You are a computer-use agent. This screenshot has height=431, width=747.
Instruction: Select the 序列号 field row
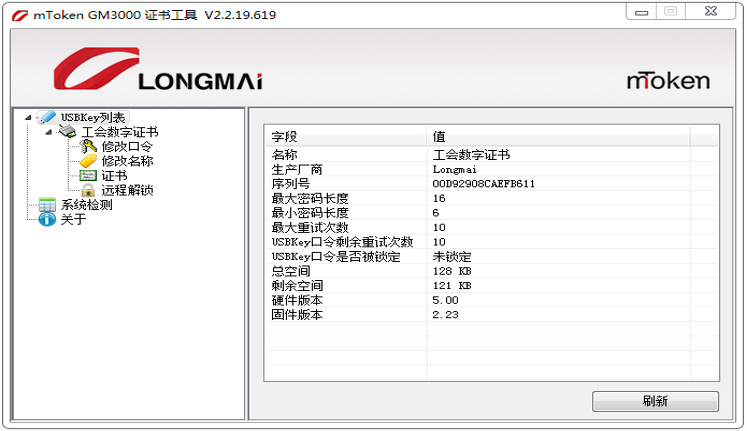point(491,183)
